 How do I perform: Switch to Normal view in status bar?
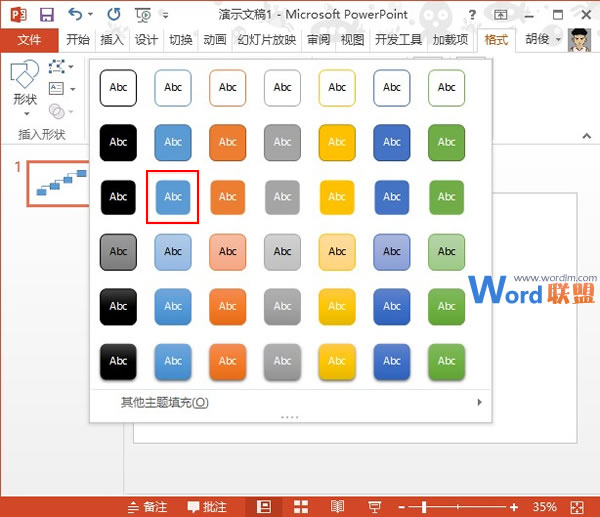(x=264, y=507)
